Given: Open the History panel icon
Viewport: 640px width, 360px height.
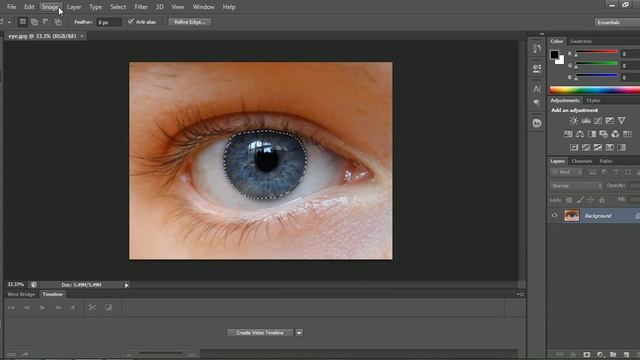Looking at the screenshot, I should (x=537, y=49).
